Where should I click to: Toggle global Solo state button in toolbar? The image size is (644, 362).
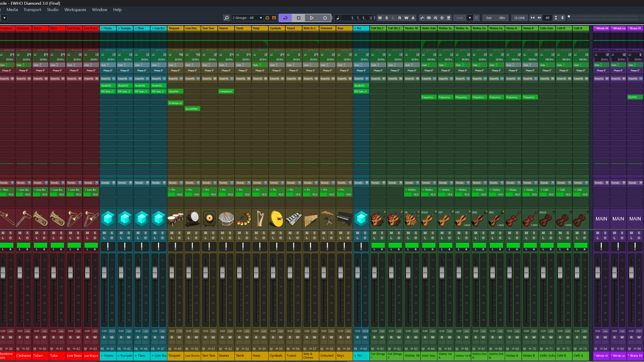coord(387,18)
